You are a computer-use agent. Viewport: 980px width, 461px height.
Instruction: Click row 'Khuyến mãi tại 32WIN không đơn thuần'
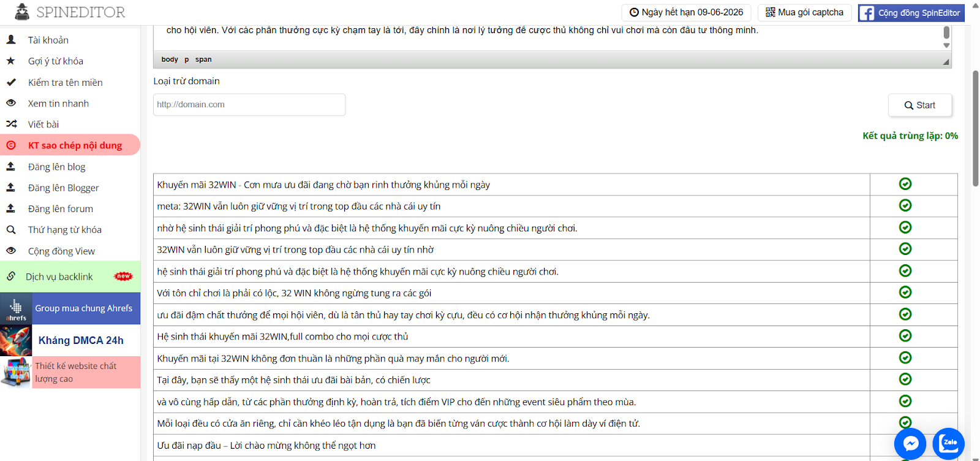[x=511, y=358]
